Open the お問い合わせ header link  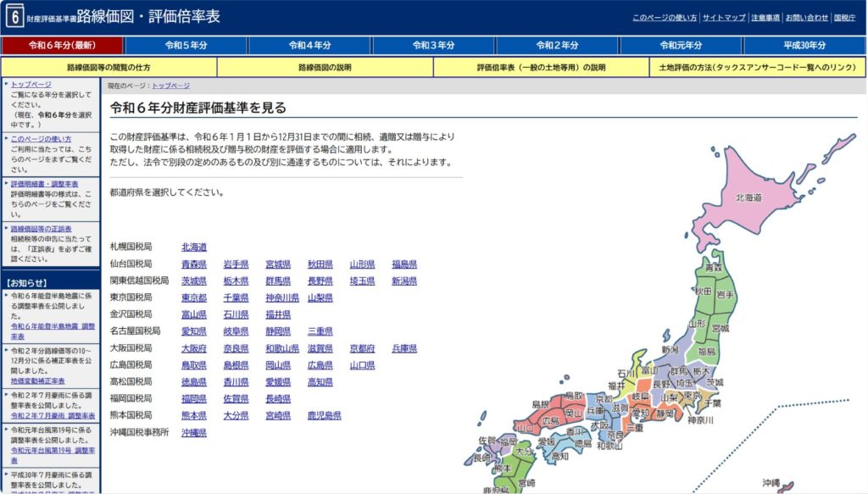[805, 18]
